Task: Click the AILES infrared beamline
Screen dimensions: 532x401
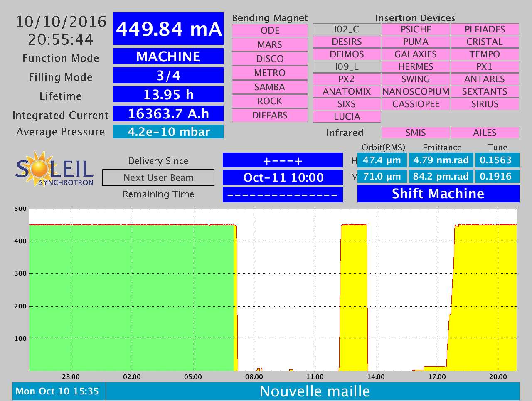Action: [x=485, y=133]
